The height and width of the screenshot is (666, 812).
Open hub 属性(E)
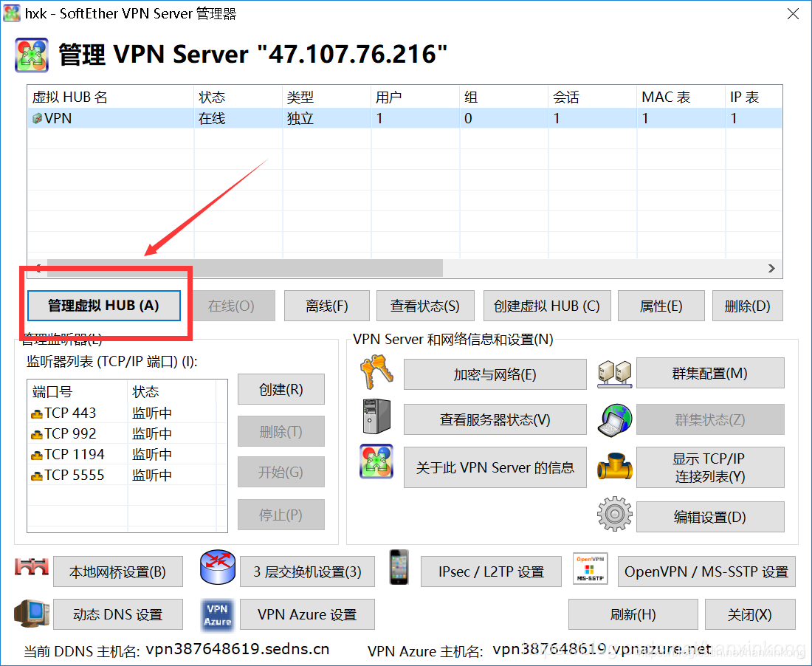click(661, 306)
